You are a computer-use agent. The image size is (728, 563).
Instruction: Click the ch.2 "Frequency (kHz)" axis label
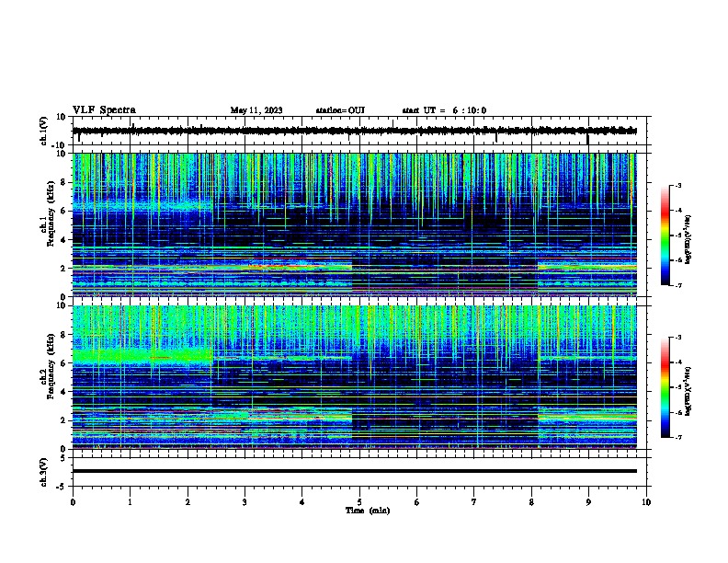(51, 366)
